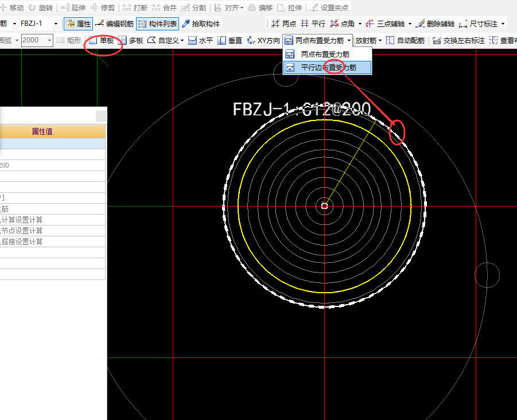Select the 移动 move tool
The image size is (517, 420).
tap(12, 7)
